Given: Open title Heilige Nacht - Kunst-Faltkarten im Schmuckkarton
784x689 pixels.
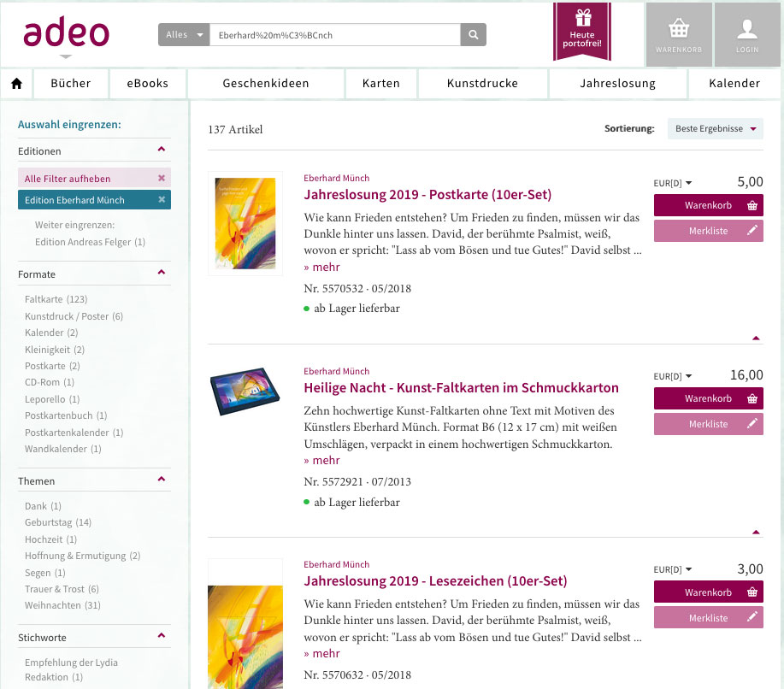Looking at the screenshot, I should 461,388.
